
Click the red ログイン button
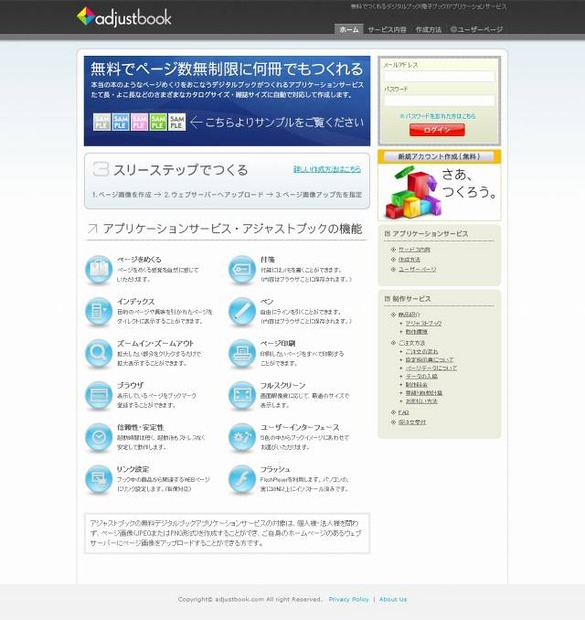(437, 130)
